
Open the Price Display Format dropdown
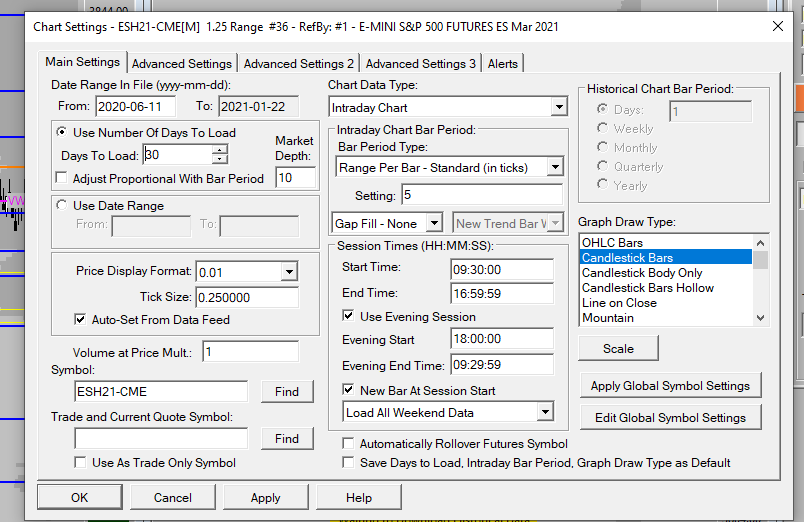pyautogui.click(x=289, y=272)
